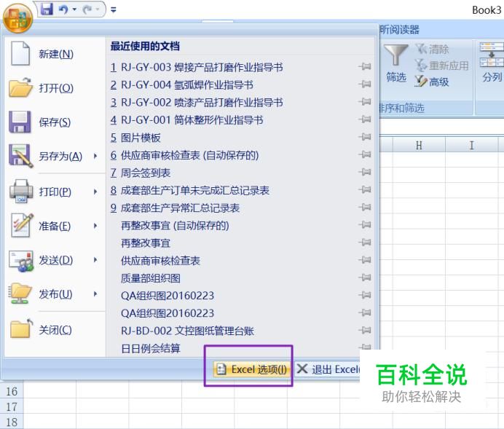Click 分列 text-to-columns icon
The height and width of the screenshot is (429, 504).
pos(491,55)
